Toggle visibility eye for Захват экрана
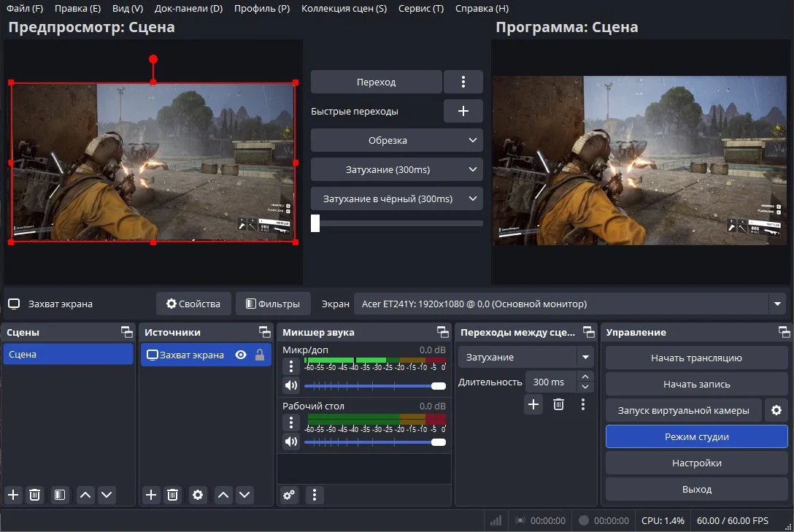Viewport: 794px width, 532px height. tap(241, 355)
